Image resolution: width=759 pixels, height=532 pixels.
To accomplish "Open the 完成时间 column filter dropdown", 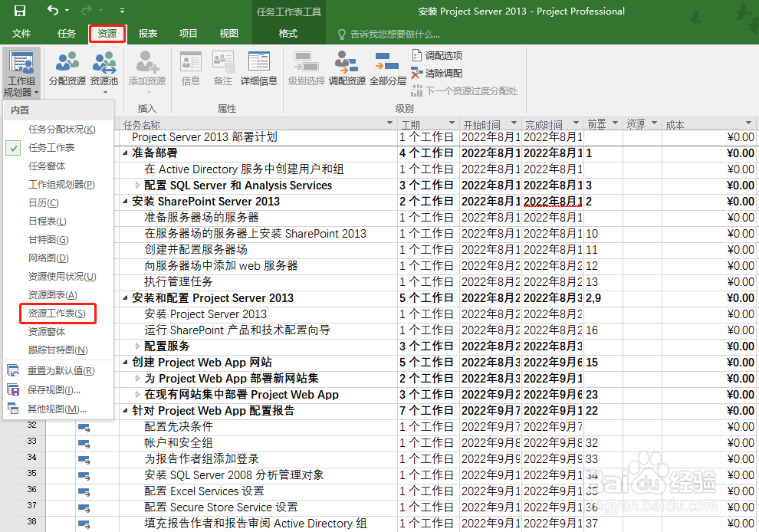I will pos(576,123).
